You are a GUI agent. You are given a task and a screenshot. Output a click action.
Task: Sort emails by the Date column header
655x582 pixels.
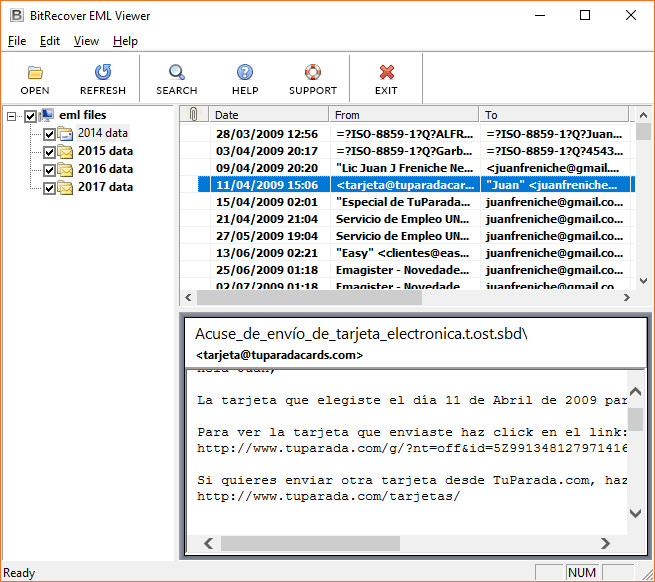269,114
